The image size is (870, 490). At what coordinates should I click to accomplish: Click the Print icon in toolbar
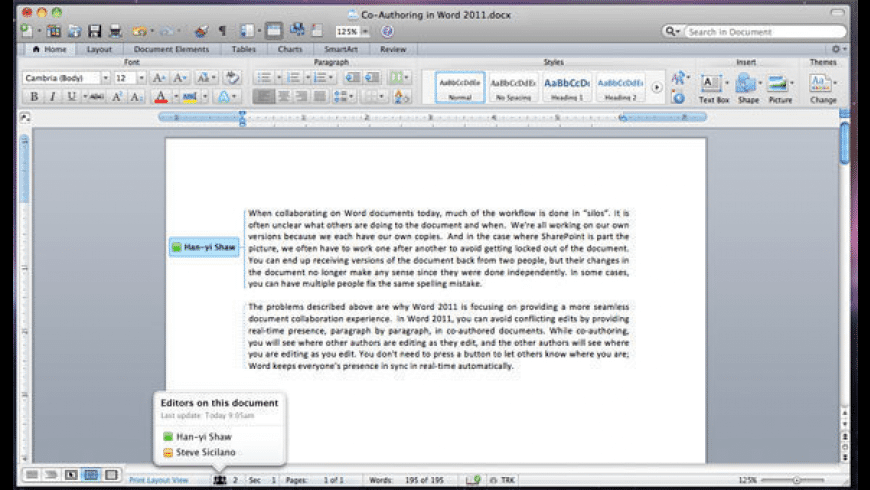coord(115,31)
